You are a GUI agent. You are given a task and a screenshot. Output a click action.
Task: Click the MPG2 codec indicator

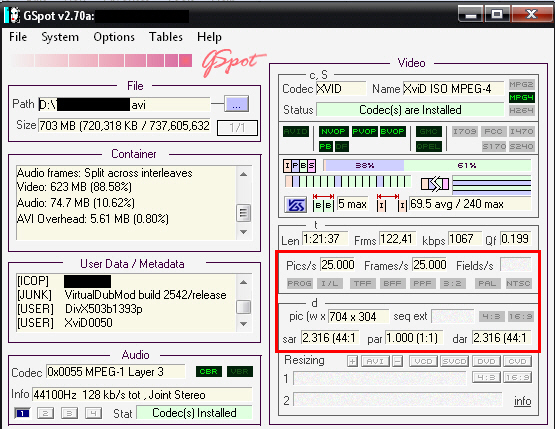521,84
